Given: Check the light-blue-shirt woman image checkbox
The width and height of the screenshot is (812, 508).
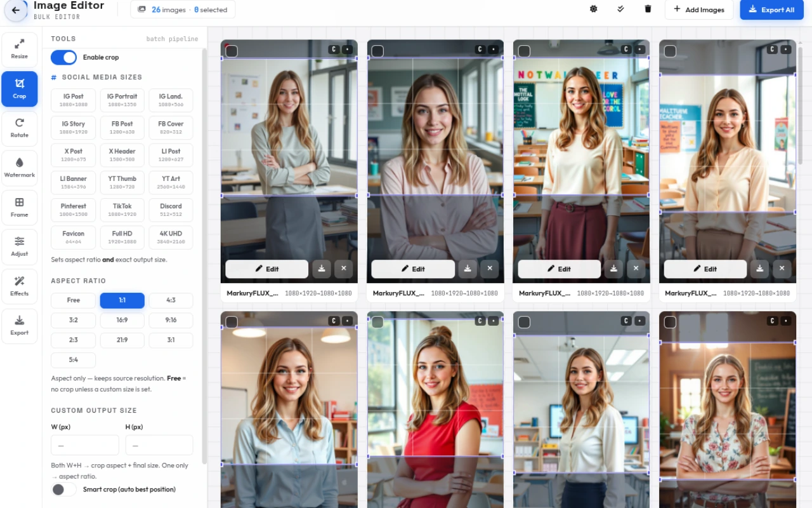Looking at the screenshot, I should pos(232,322).
